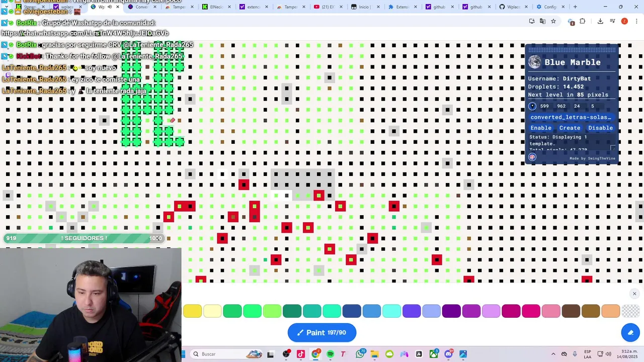Open Discord from the taskbar
The image size is (644, 362).
click(448, 354)
